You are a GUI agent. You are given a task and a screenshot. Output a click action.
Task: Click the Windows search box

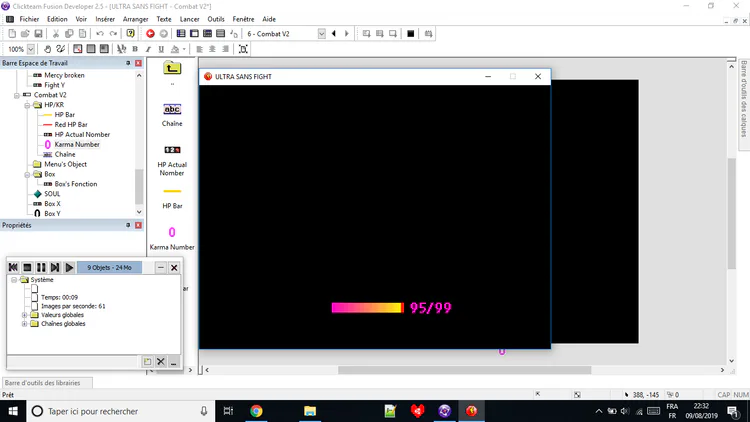119,411
